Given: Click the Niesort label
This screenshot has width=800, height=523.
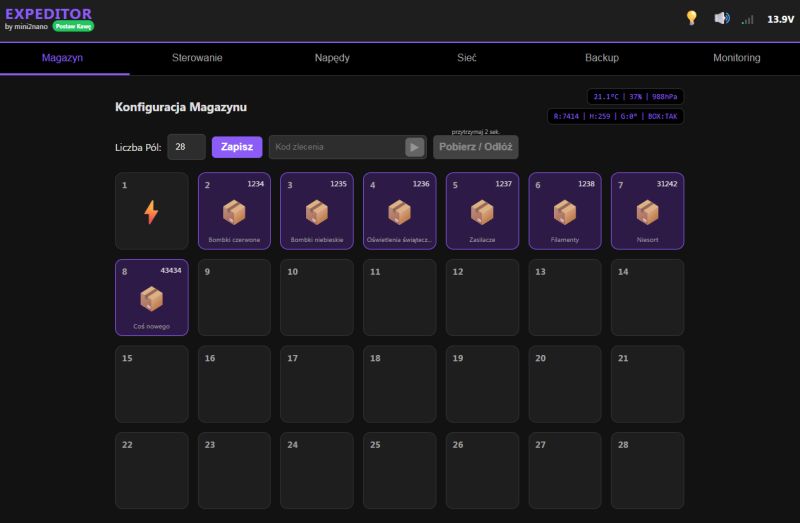Looking at the screenshot, I should click(x=647, y=240).
